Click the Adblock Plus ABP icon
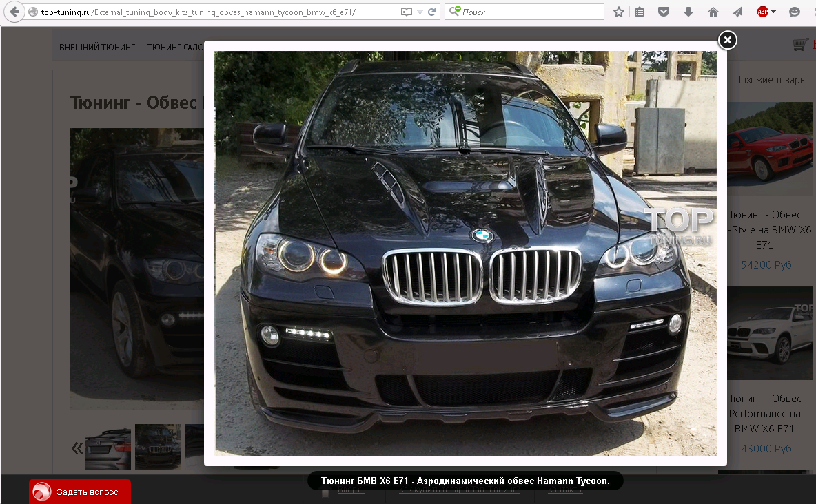The height and width of the screenshot is (504, 816). (762, 12)
